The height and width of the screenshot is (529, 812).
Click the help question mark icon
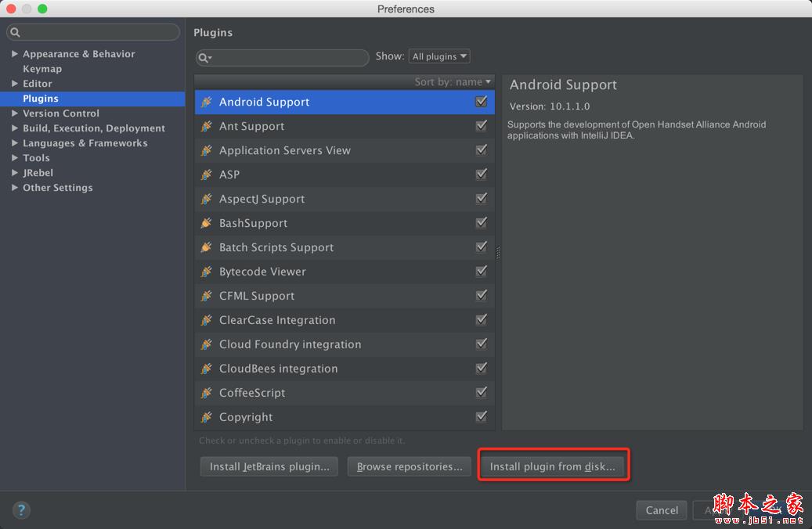point(21,510)
